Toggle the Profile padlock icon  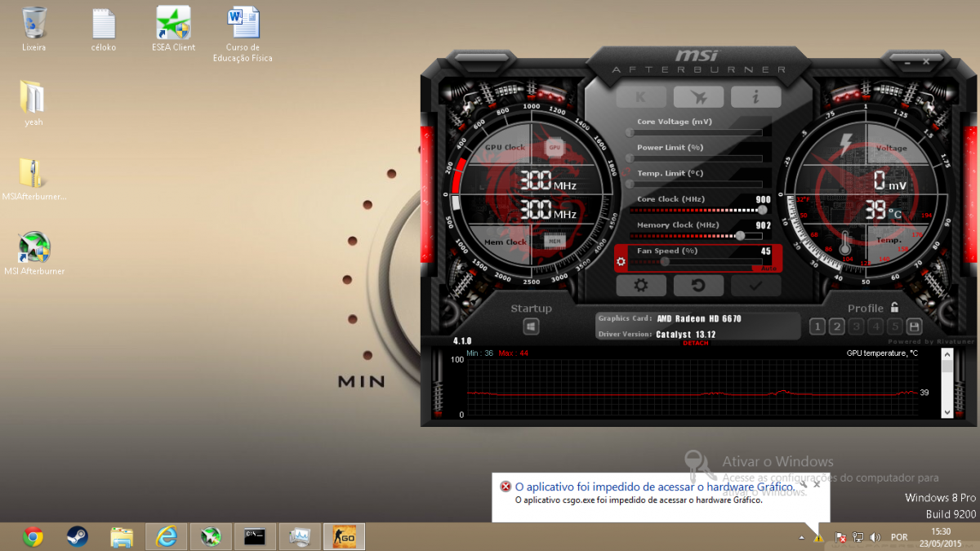[x=895, y=308]
